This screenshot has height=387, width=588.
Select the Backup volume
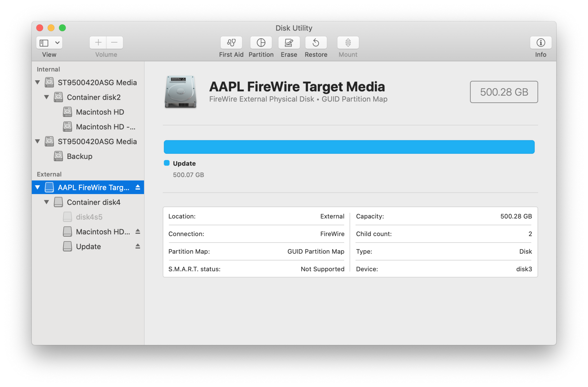click(x=88, y=156)
